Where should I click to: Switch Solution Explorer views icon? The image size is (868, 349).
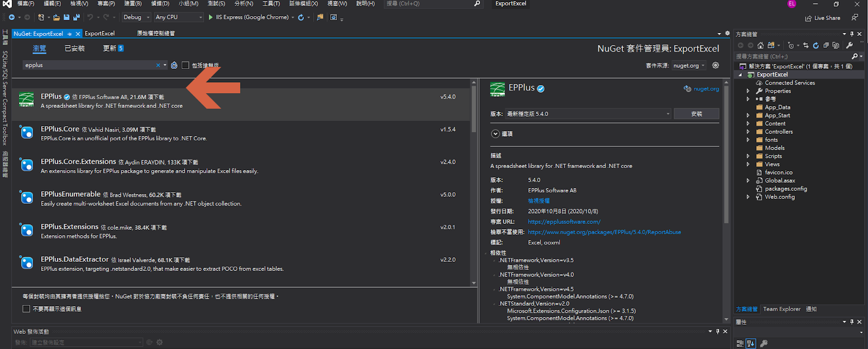coord(771,46)
